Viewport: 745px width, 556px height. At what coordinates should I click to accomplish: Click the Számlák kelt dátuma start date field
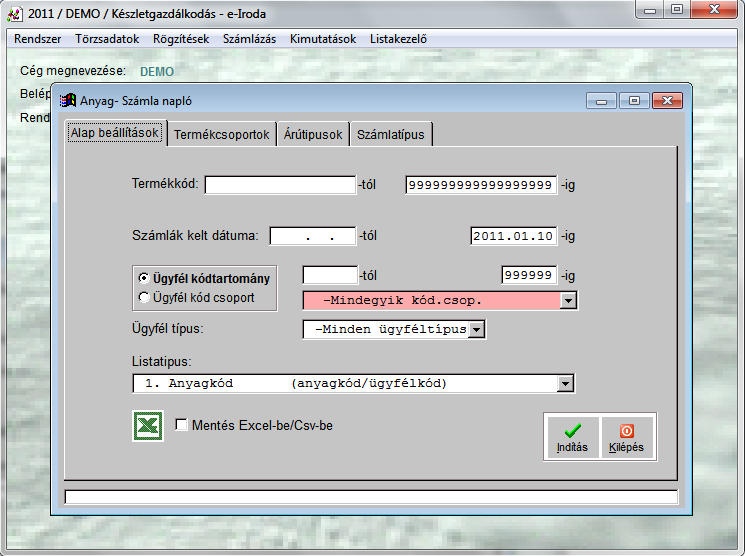(313, 237)
